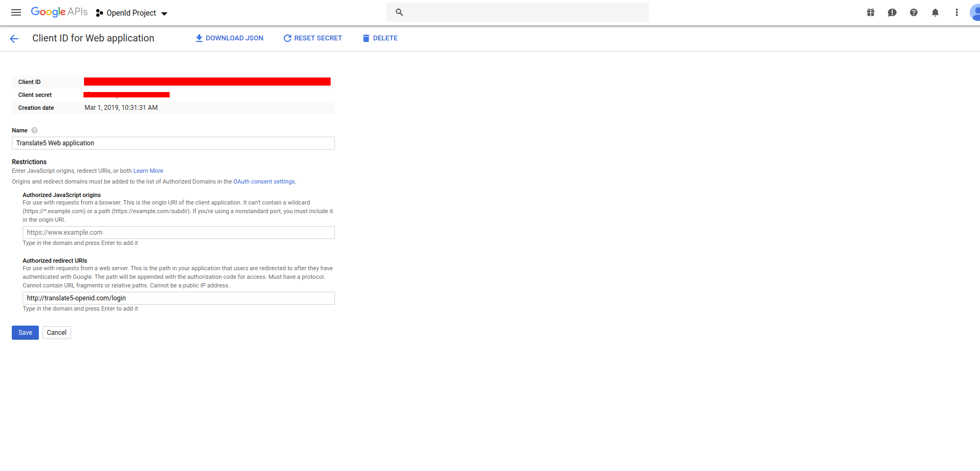Go back with the left arrow
This screenshot has height=471, width=980.
point(14,38)
